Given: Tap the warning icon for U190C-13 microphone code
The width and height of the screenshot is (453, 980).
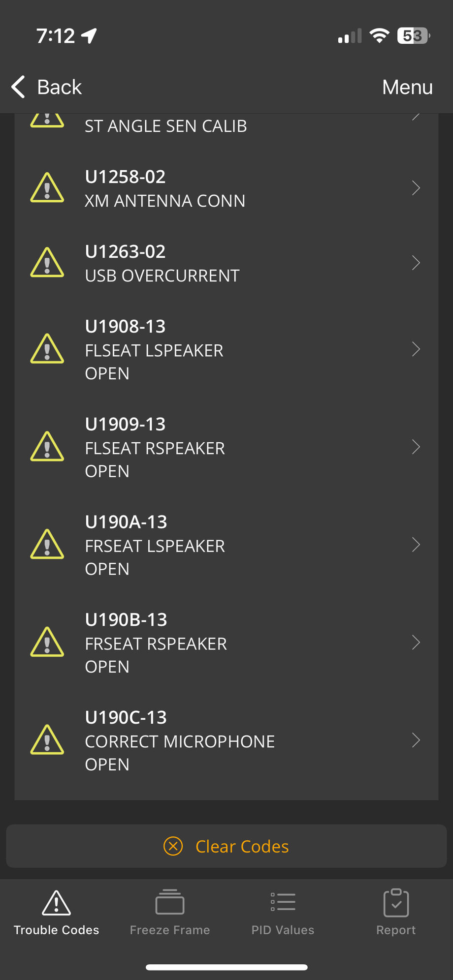Looking at the screenshot, I should (47, 740).
